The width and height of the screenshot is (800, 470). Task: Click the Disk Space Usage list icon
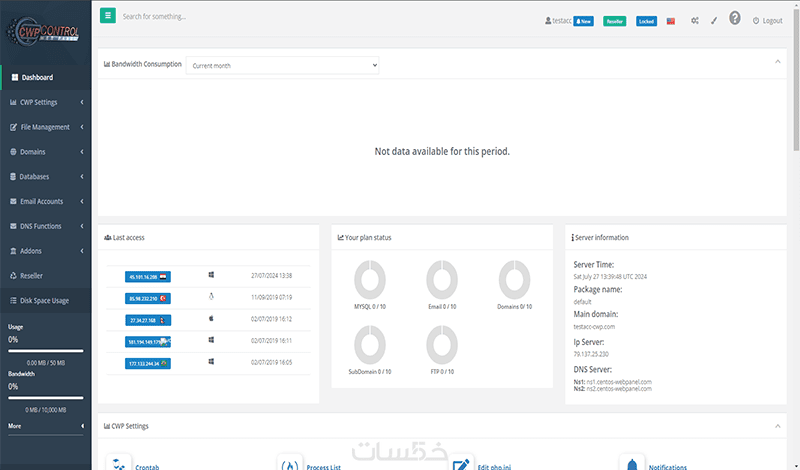pyautogui.click(x=13, y=301)
